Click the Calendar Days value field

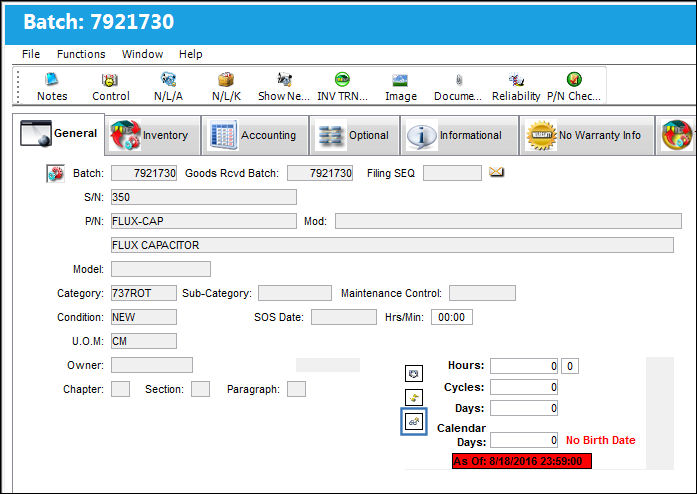524,440
